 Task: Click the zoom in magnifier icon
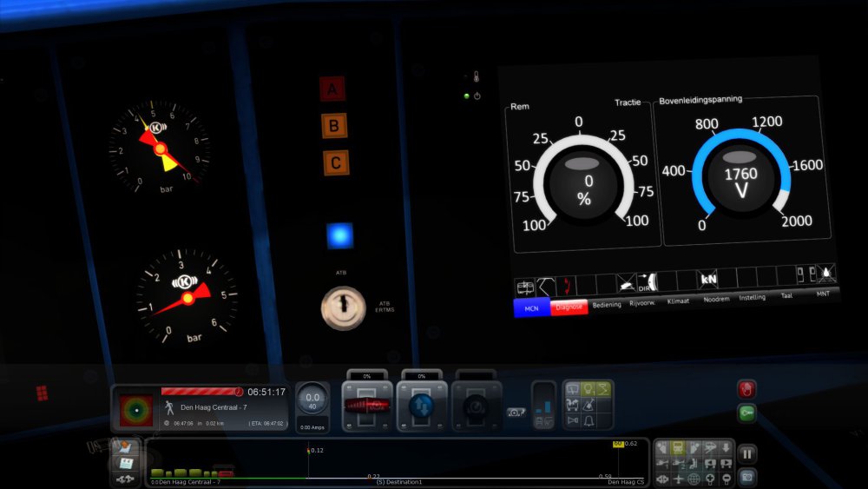[x=710, y=479]
